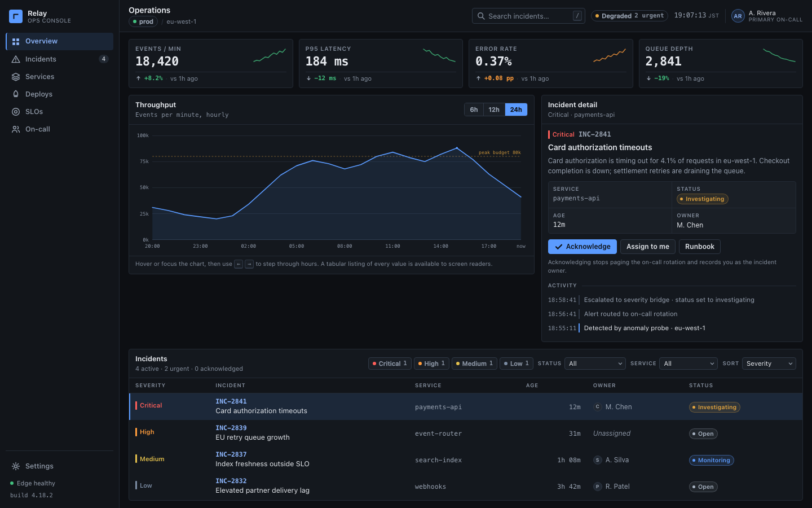812x508 pixels.
Task: Click the throughput chart peak near 17:00
Action: click(x=457, y=148)
